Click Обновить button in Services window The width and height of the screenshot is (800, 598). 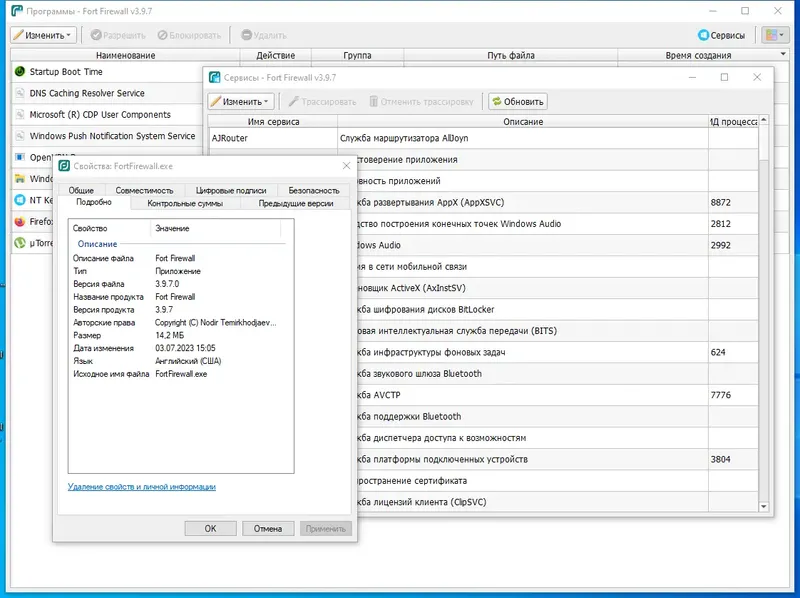point(518,102)
